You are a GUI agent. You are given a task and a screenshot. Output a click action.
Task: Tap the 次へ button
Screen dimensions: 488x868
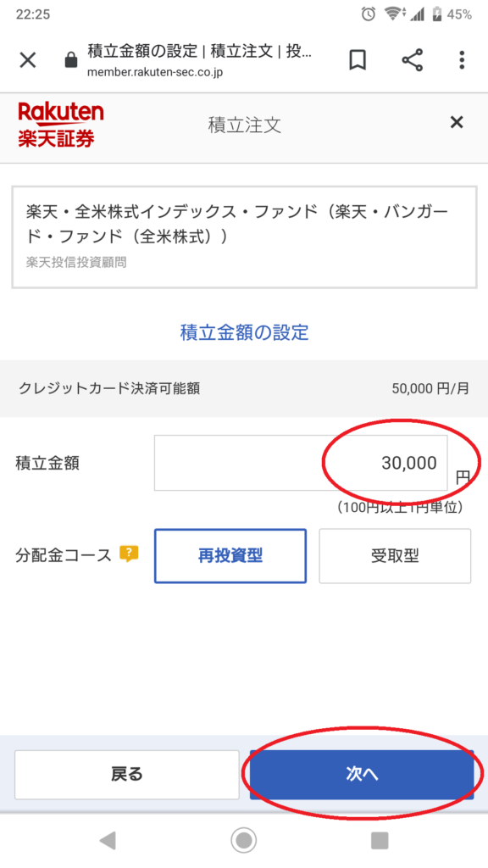pyautogui.click(x=362, y=775)
